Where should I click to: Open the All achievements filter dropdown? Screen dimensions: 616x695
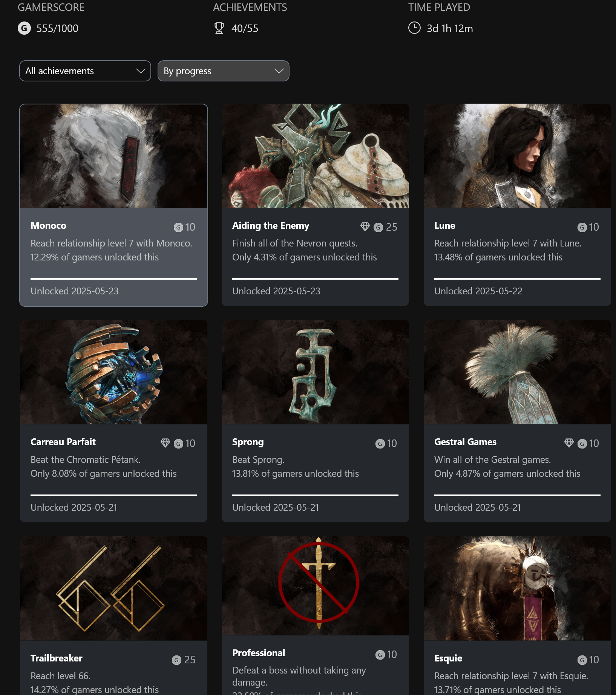point(85,71)
